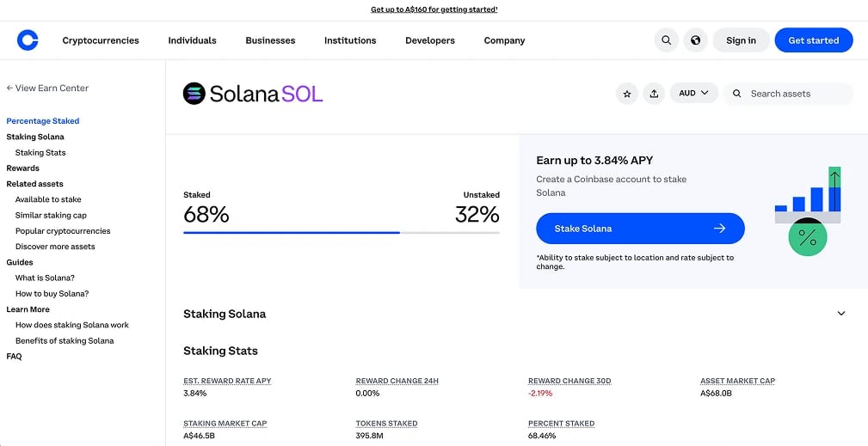This screenshot has height=446, width=868.
Task: Click the -2.19% reward change value
Action: [539, 394]
